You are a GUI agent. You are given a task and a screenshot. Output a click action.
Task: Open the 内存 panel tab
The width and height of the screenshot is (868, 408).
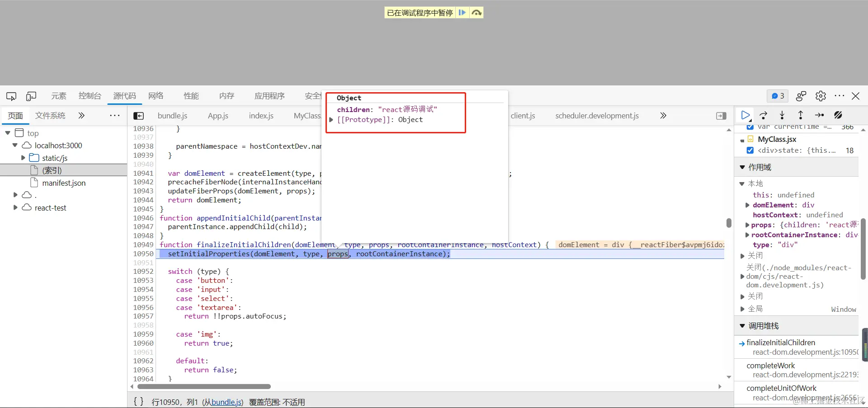pos(226,96)
